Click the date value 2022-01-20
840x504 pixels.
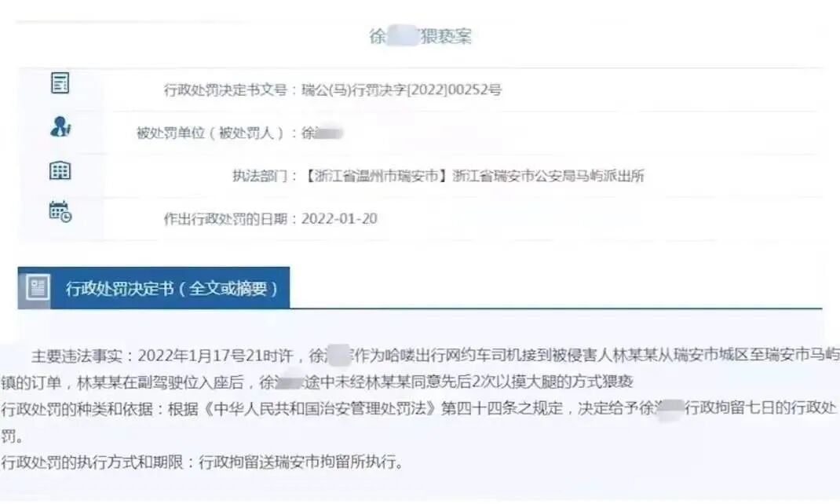pos(339,218)
